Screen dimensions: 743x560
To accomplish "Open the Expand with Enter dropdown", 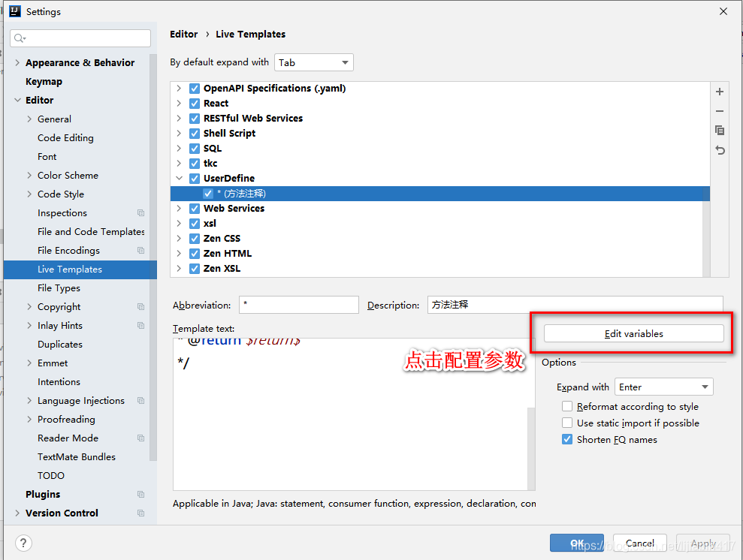I will (x=663, y=387).
